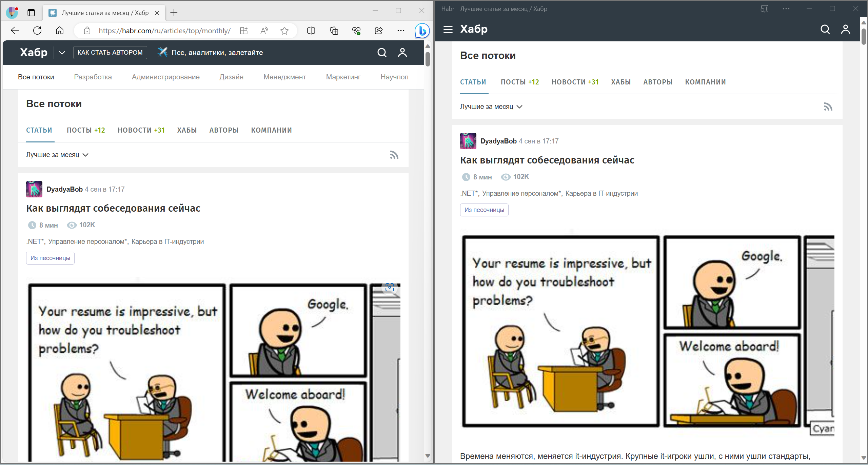The width and height of the screenshot is (868, 465).
Task: Select 'Все потоки' flow in left nav
Action: (x=36, y=77)
